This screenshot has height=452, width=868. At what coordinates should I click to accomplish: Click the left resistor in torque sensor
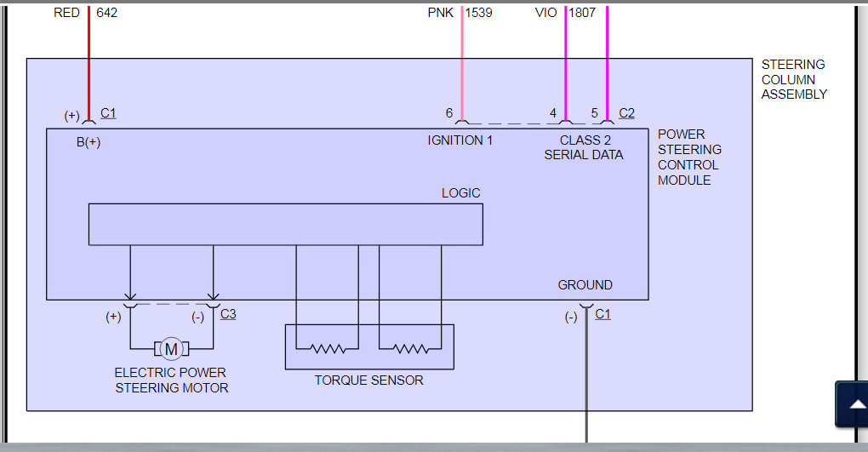click(x=328, y=349)
